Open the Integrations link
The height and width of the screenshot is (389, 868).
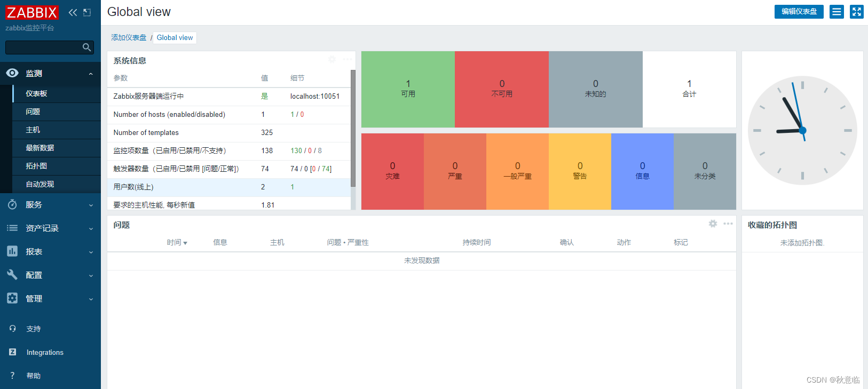(45, 352)
